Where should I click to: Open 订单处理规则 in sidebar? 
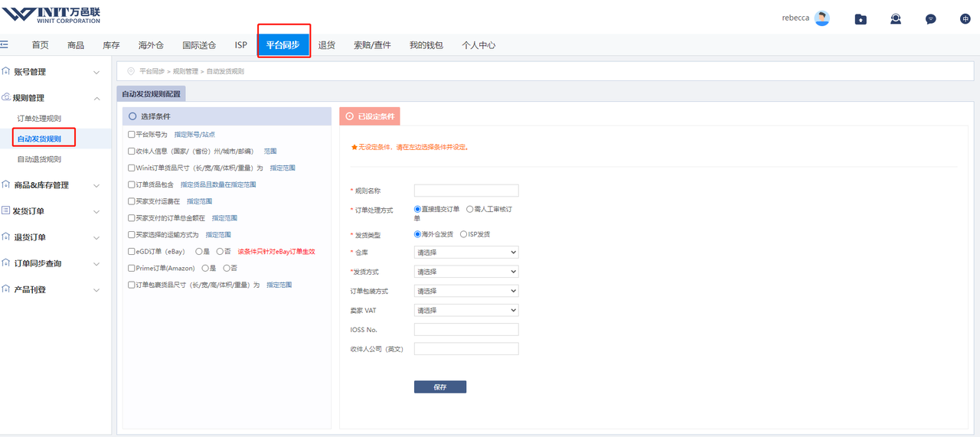(x=39, y=119)
